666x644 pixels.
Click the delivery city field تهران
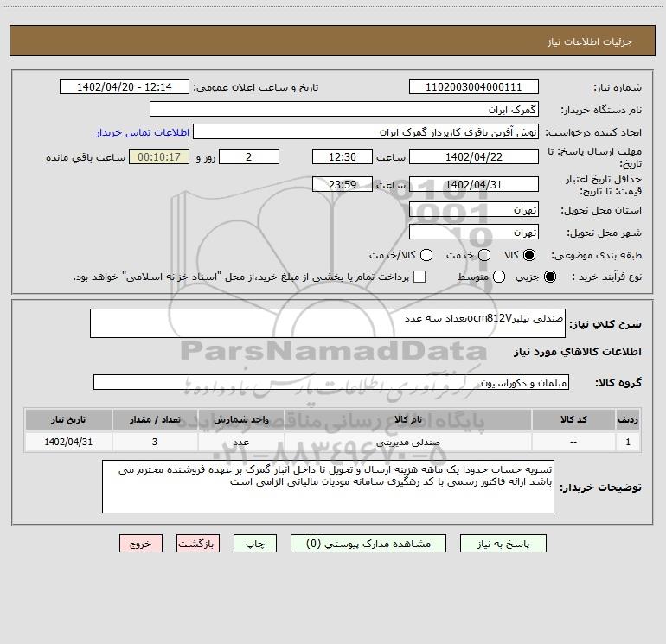pyautogui.click(x=474, y=232)
